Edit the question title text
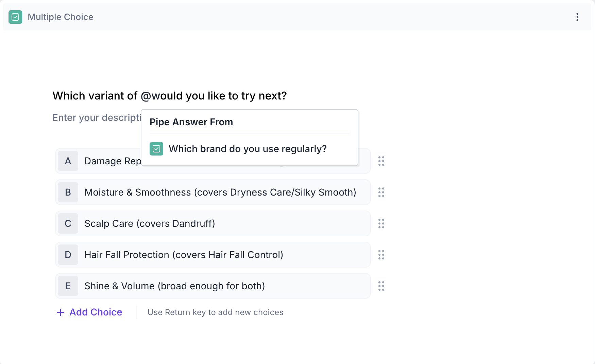595x364 pixels. tap(169, 96)
